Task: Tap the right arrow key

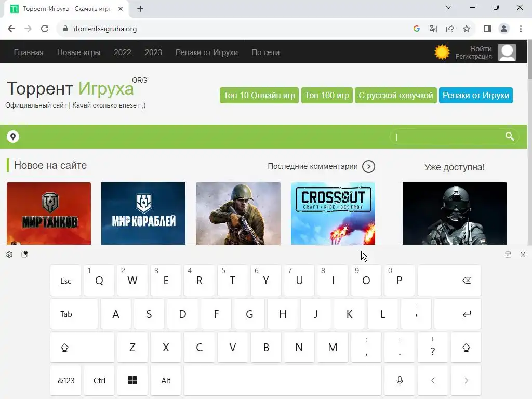Action: 466,381
